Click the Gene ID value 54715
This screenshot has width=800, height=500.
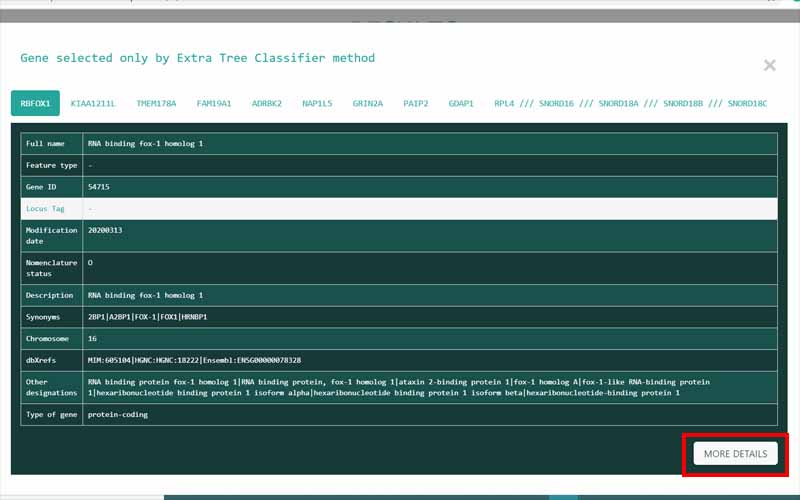coord(99,187)
